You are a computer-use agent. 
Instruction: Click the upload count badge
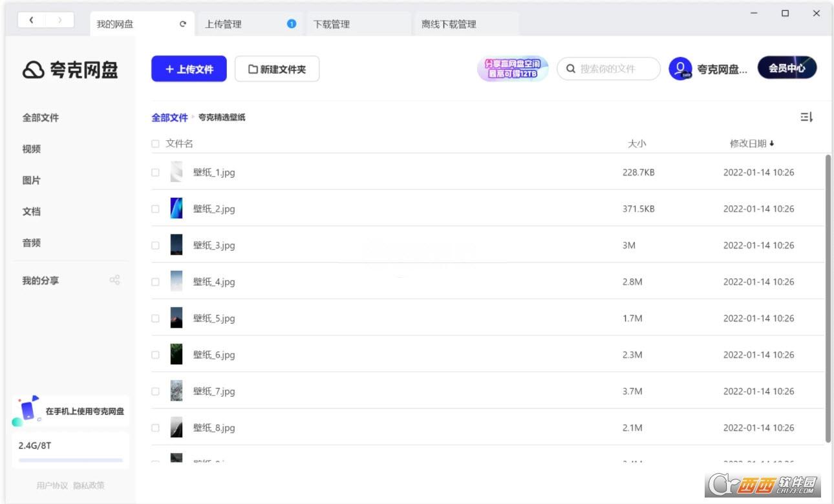pyautogui.click(x=291, y=24)
